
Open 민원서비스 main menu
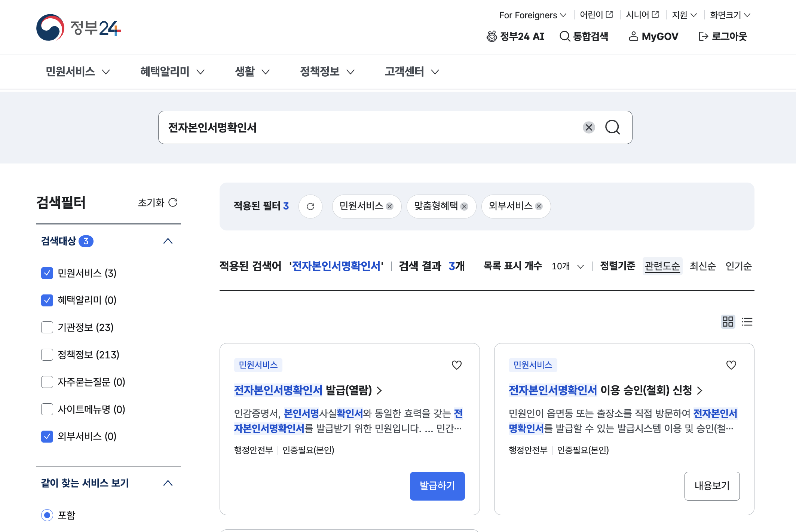click(78, 71)
